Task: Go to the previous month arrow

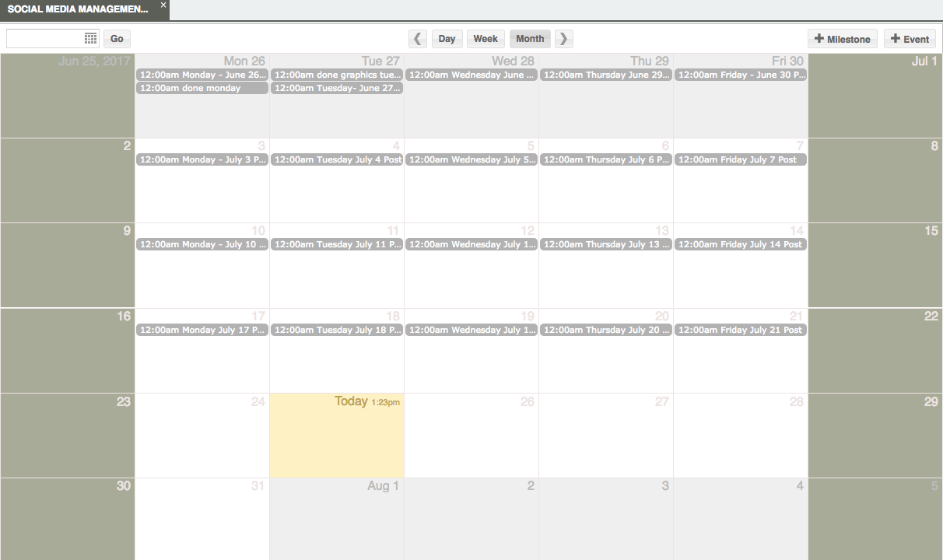Action: pyautogui.click(x=419, y=39)
